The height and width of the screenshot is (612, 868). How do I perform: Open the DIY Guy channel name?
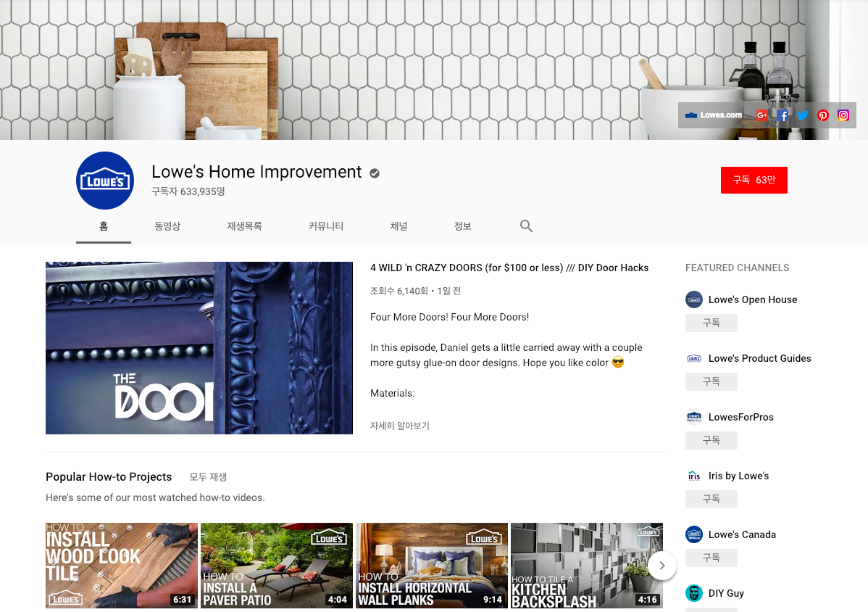coord(726,593)
